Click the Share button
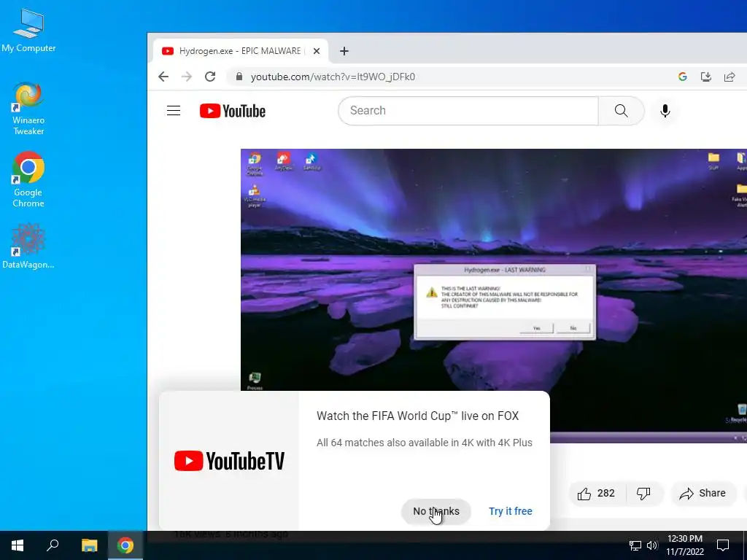The width and height of the screenshot is (747, 560). (x=703, y=494)
